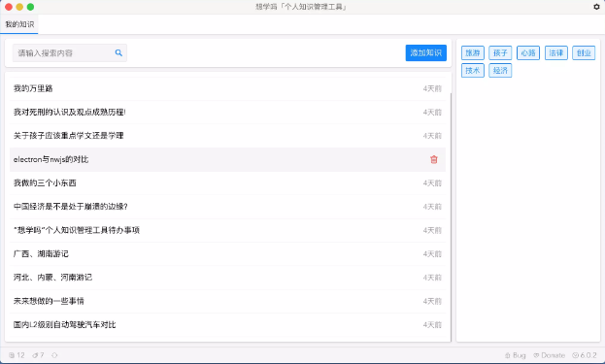Click the knowledge count icon showing 12
This screenshot has height=364, width=605.
coord(12,355)
